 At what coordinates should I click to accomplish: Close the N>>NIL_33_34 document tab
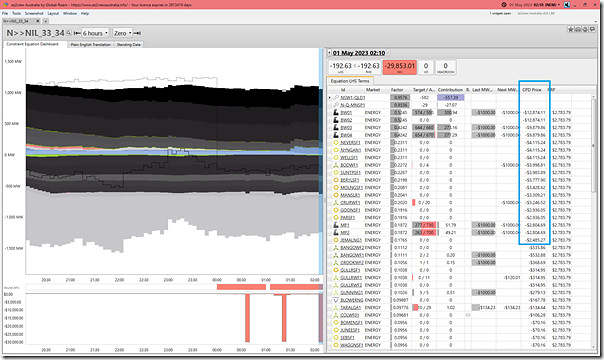[x=37, y=21]
